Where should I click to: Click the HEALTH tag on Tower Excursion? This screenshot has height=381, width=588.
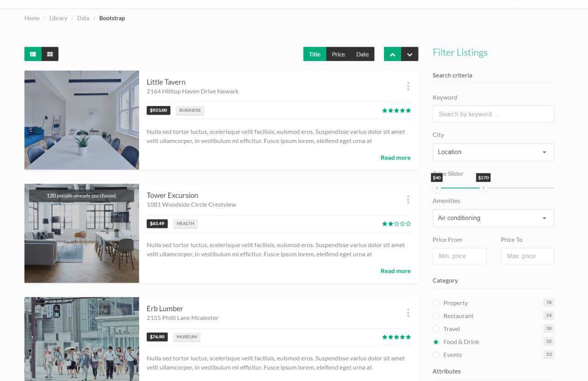point(186,224)
